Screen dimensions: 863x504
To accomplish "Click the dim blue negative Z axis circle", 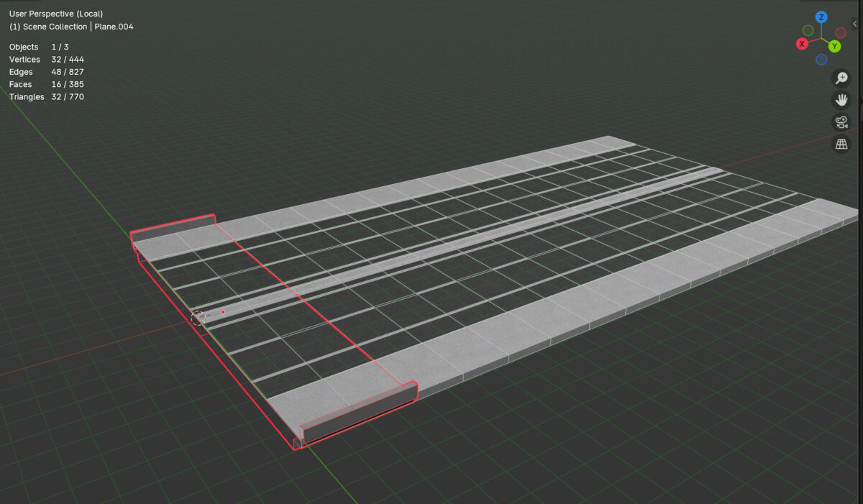I will (x=821, y=60).
